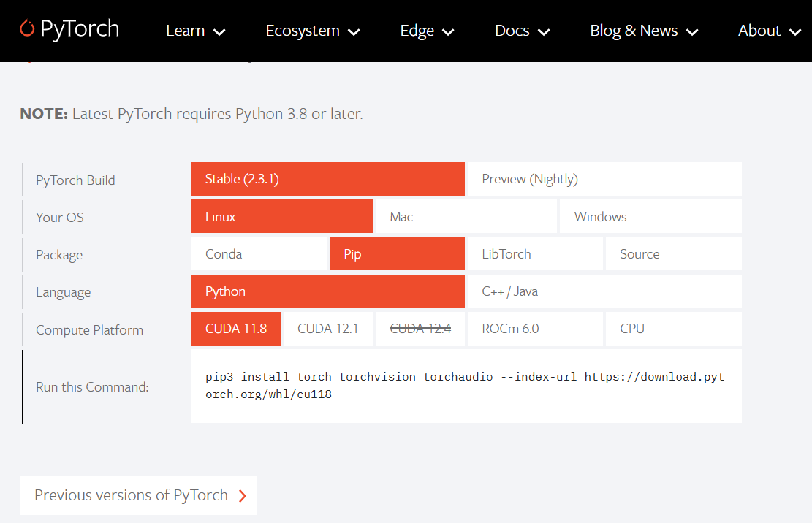
Task: Choose Windows as your OS
Action: pyautogui.click(x=650, y=216)
